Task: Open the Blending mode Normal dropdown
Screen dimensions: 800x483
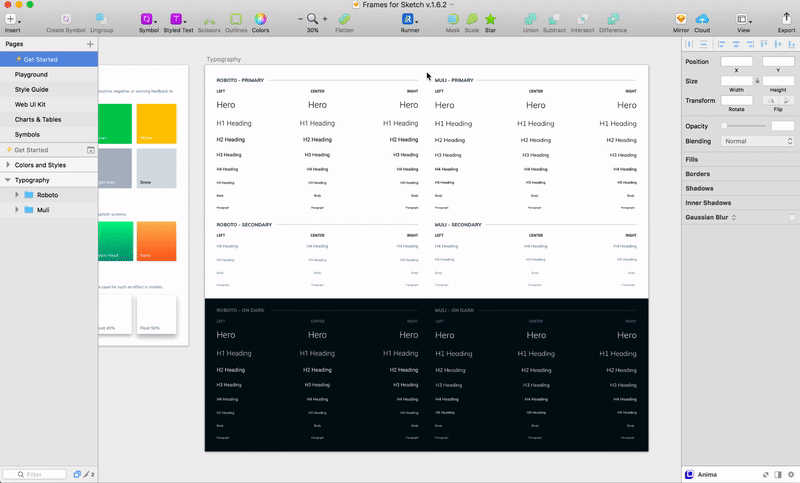Action: coord(757,141)
